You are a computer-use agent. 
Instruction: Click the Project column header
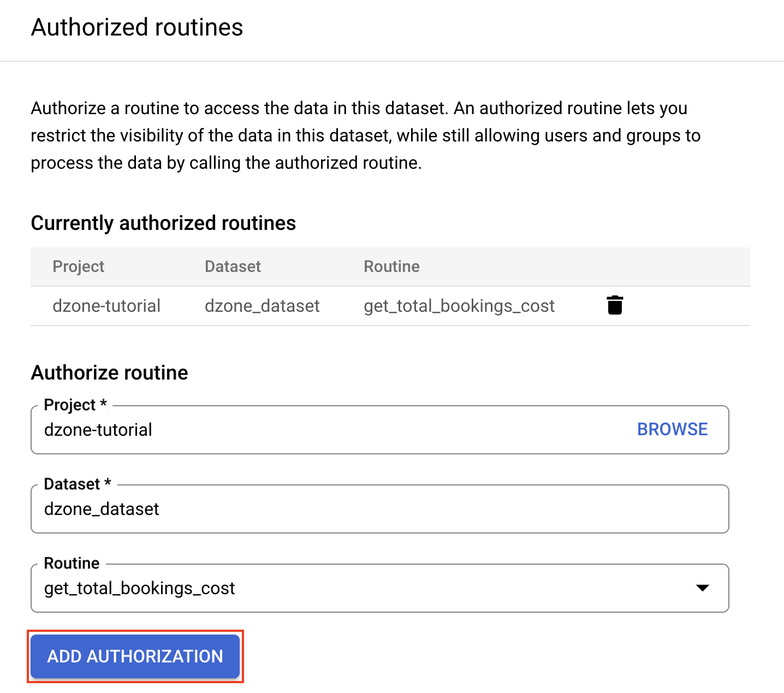point(79,266)
